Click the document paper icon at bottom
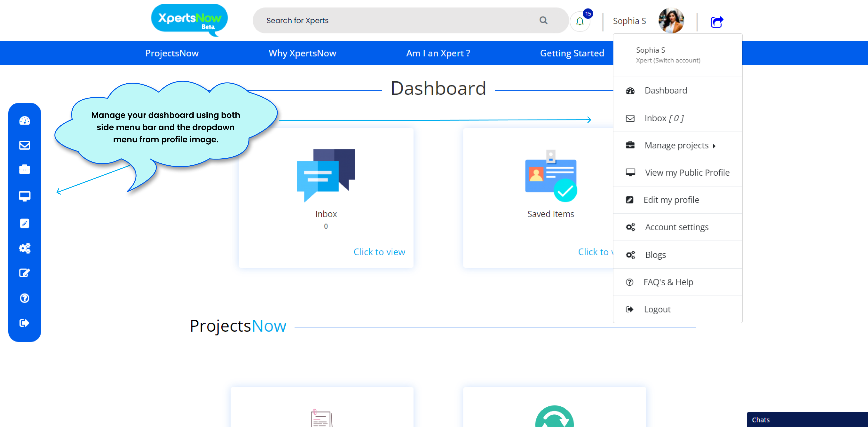Screen dimensions: 868x427 tap(321, 418)
